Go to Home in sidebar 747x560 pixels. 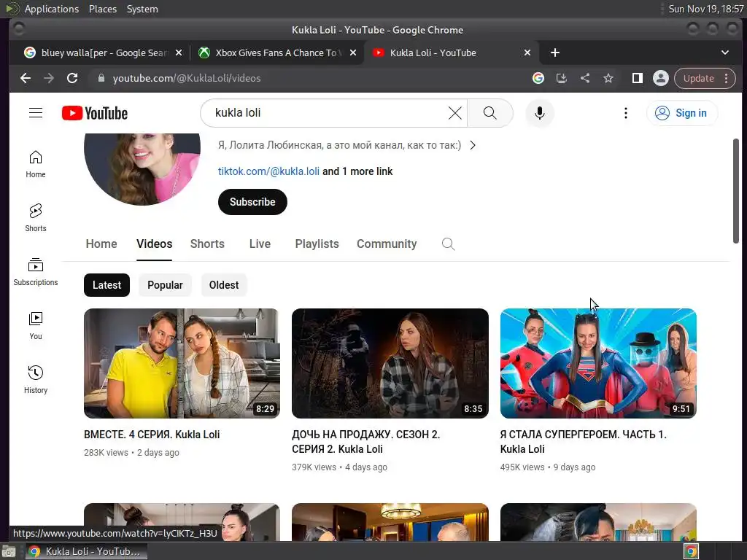[x=36, y=164]
